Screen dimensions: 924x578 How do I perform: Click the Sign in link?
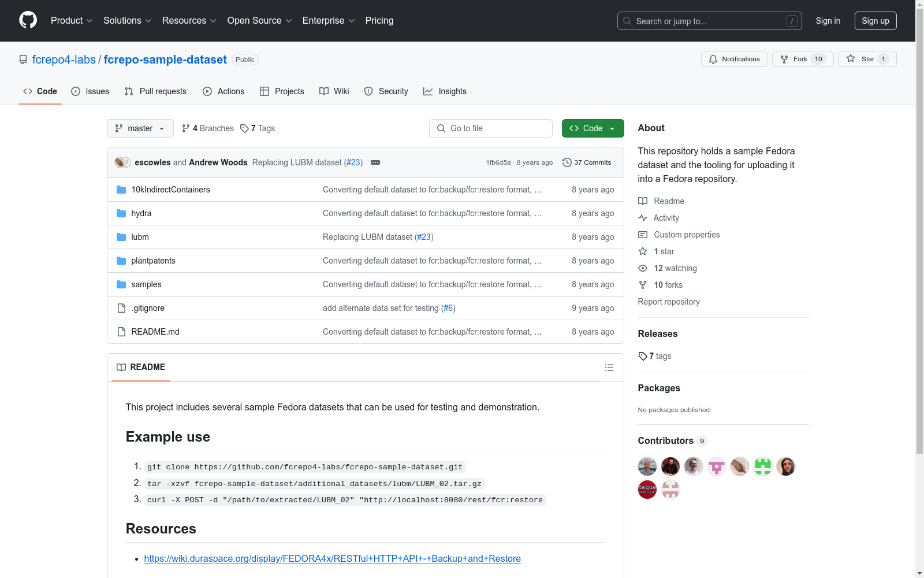(x=828, y=21)
